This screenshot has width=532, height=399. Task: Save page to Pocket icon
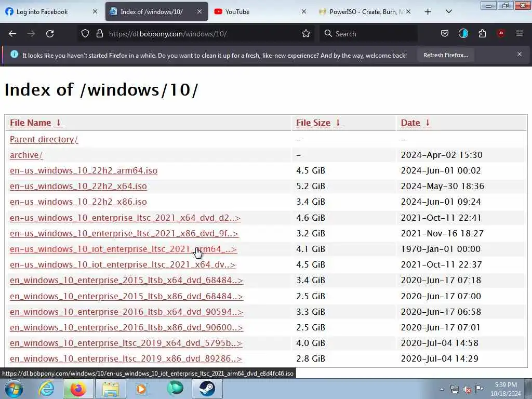pyautogui.click(x=445, y=34)
